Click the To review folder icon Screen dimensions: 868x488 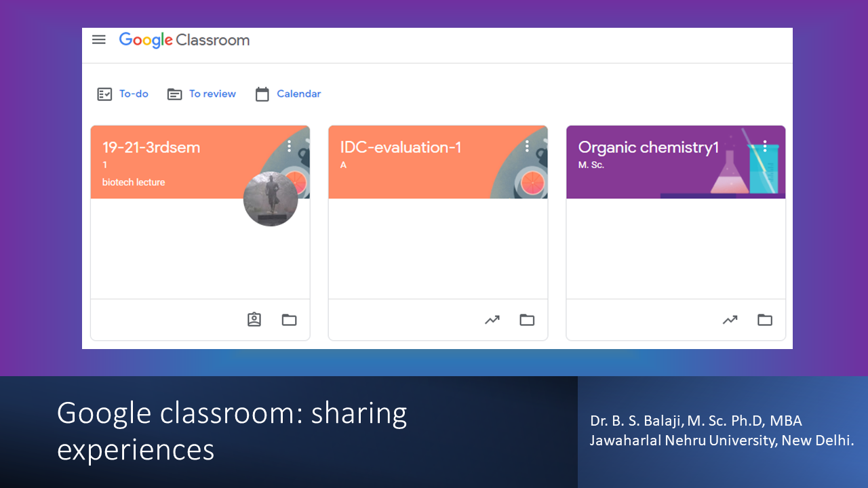click(x=174, y=94)
